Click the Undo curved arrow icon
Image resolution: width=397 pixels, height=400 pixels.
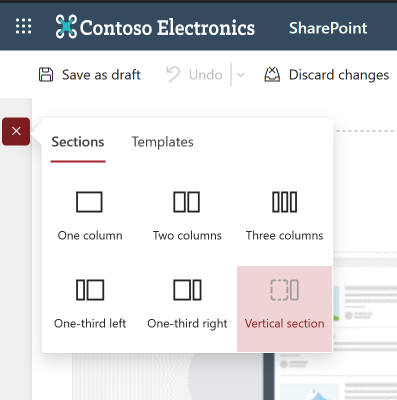point(173,74)
